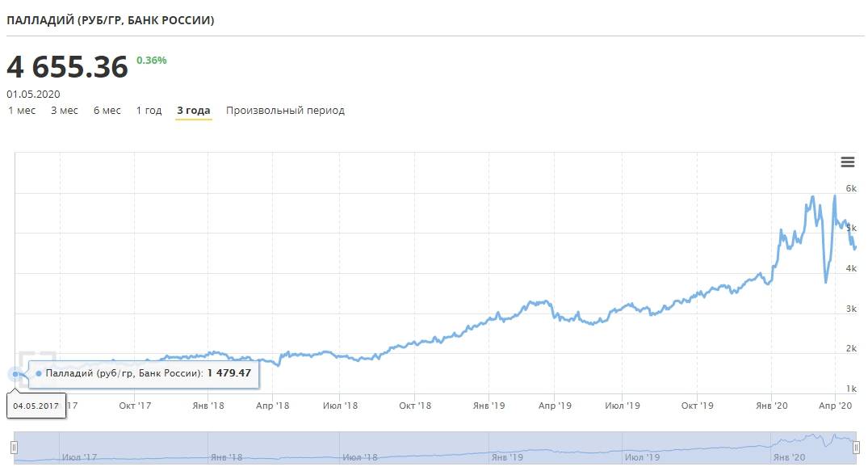Viewport: 868px width, 471px height.
Task: Select the 1 мес period tab
Action: click(22, 111)
